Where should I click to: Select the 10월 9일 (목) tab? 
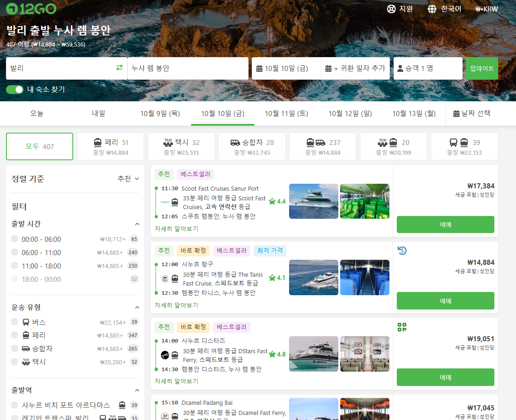tap(160, 114)
